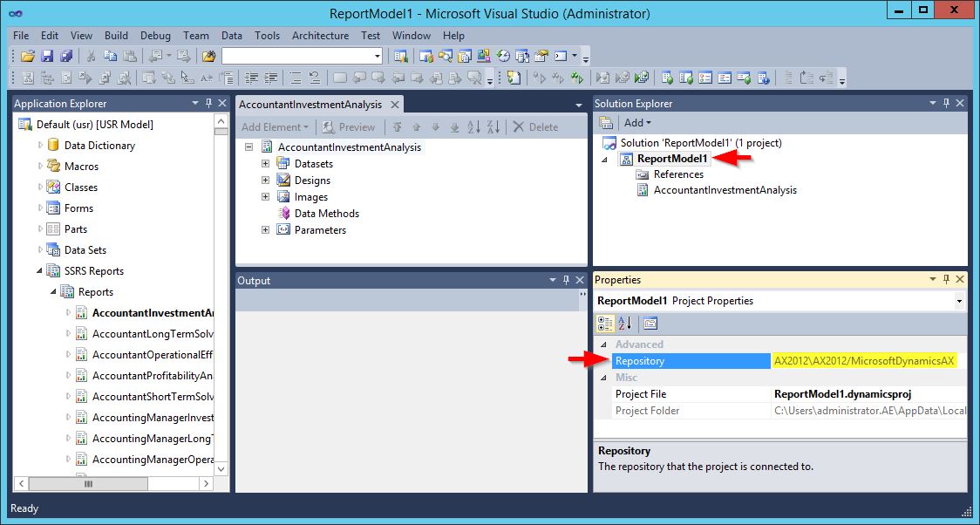The image size is (980, 525).
Task: Click inside the toolbar search input field
Action: 296,56
